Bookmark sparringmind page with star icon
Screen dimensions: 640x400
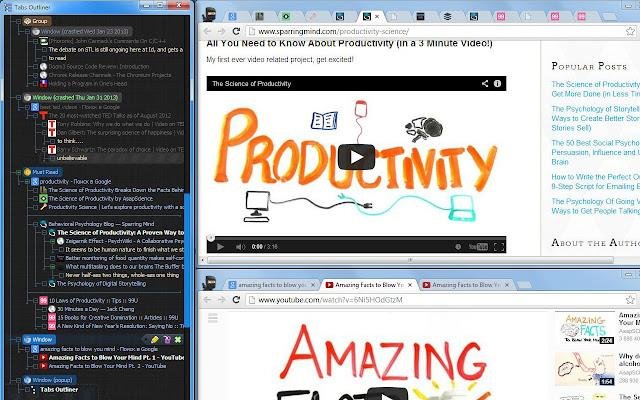click(x=630, y=31)
